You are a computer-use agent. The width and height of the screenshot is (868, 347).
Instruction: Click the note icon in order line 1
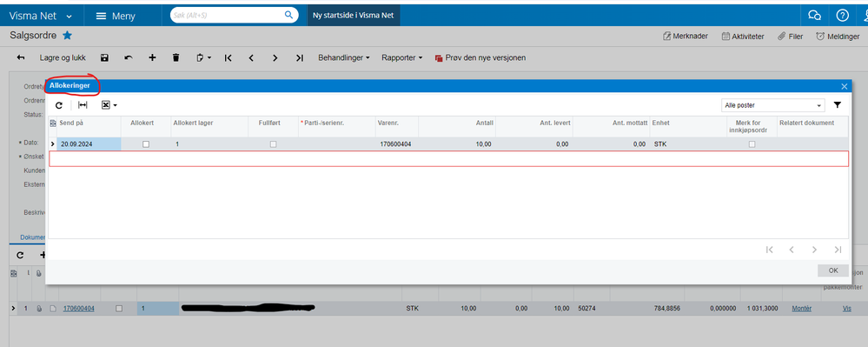[53, 309]
